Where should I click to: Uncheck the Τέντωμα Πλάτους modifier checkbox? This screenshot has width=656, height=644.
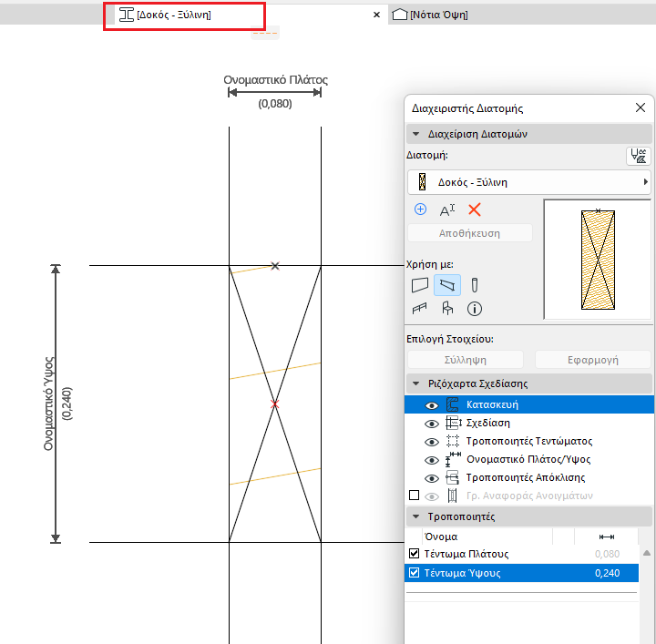(415, 554)
